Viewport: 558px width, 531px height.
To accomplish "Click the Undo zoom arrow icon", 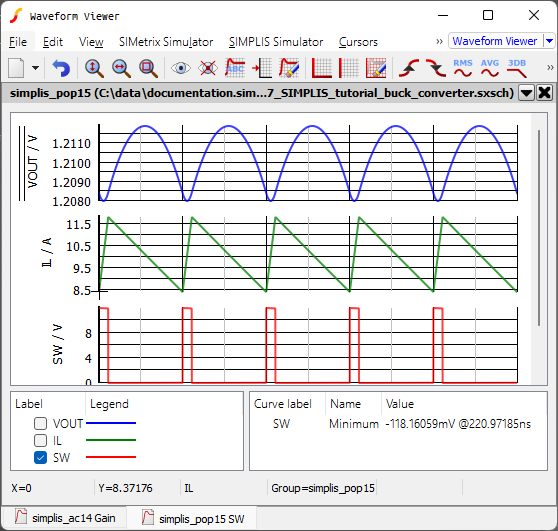I will [61, 68].
